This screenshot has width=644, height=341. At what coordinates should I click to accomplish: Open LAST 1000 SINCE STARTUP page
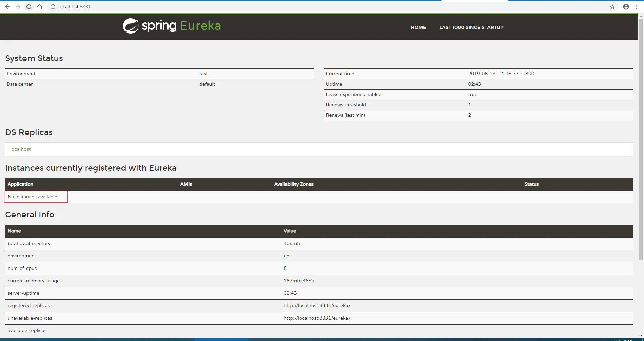click(472, 27)
